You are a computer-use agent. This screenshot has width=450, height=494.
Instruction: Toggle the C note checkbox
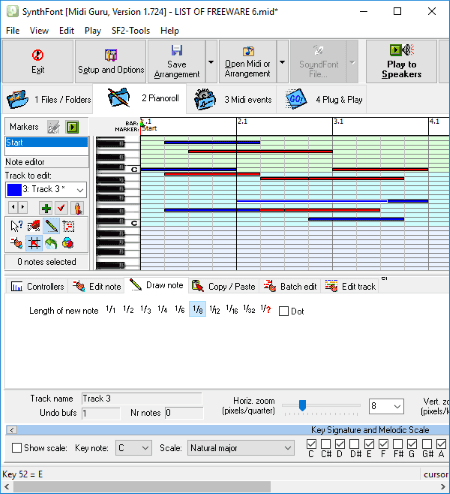[311, 444]
